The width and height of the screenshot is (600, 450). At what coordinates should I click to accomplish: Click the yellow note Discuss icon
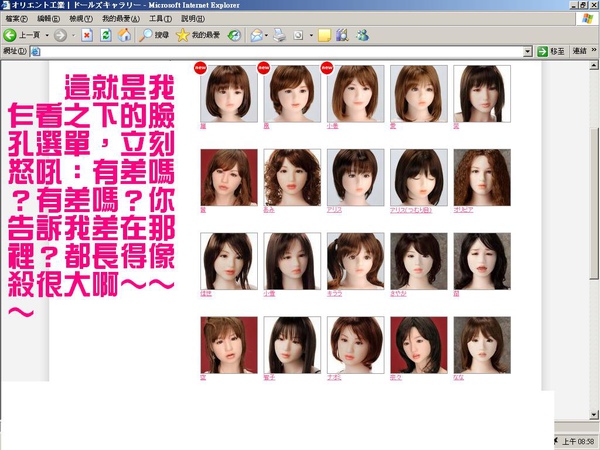pos(324,36)
